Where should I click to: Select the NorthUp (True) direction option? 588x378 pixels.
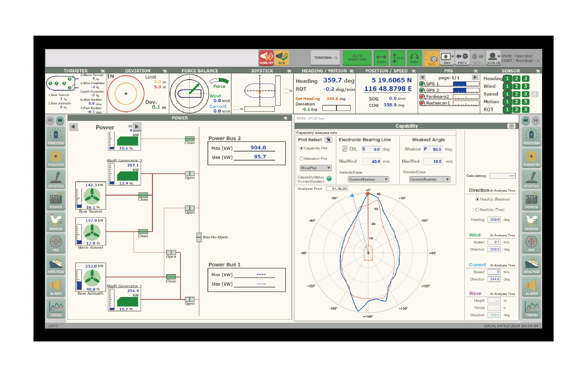[x=477, y=210]
